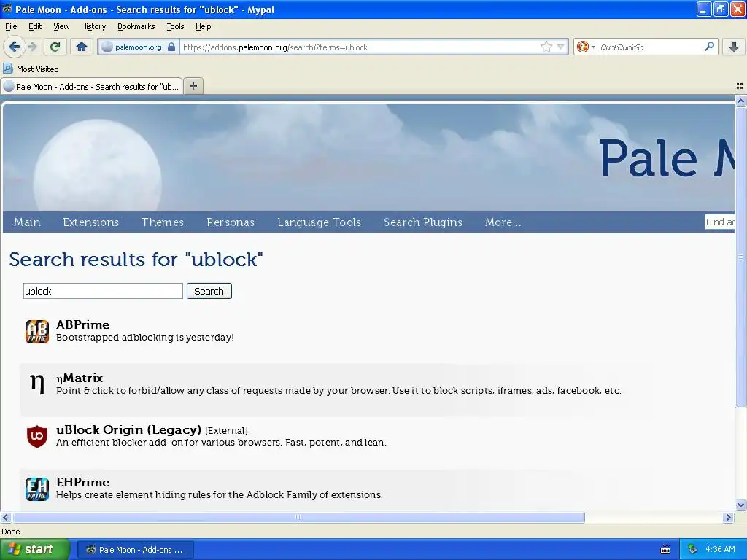Viewport: 747px width, 560px height.
Task: Select the Pale Moon Add-ons tab
Action: tap(91, 86)
